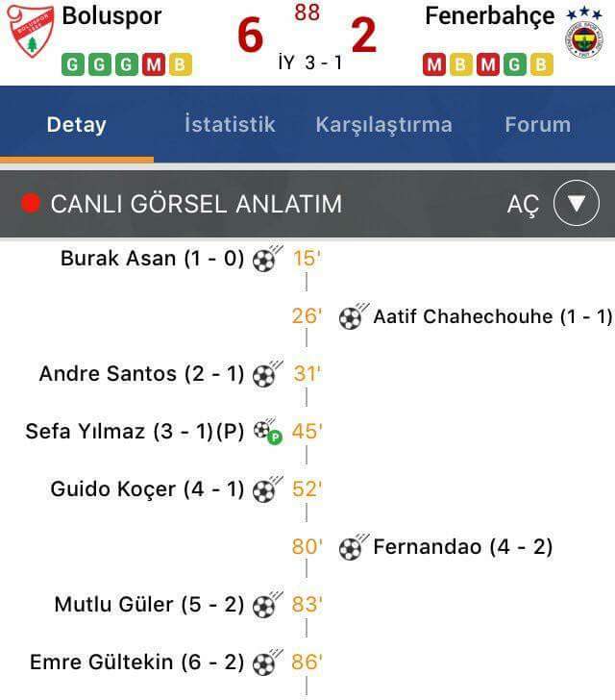The image size is (615, 700).
Task: Switch to the İstatistik tab
Action: click(230, 125)
